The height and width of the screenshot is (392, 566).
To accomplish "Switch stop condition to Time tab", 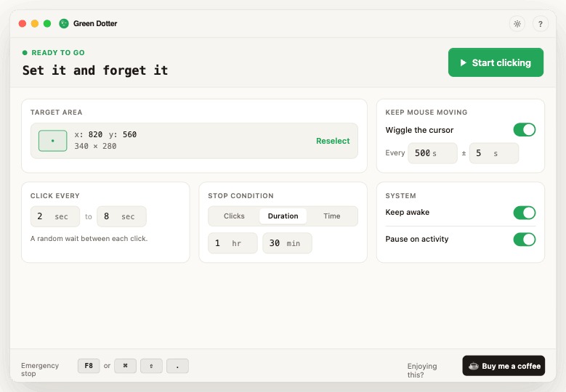I will tap(332, 216).
